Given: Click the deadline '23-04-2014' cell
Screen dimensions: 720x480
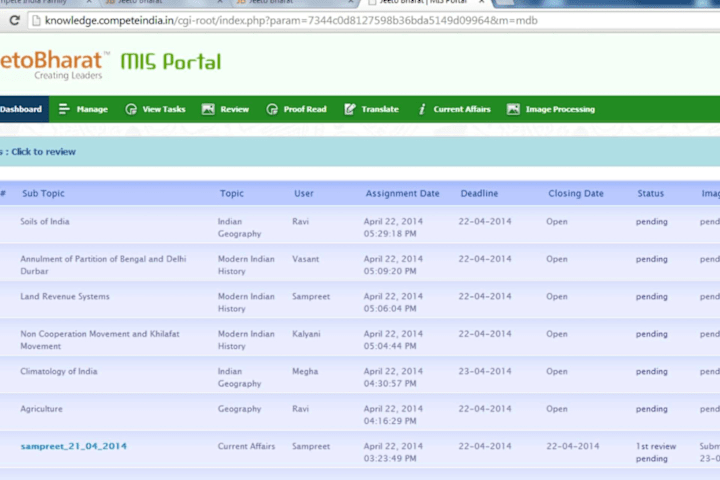Looking at the screenshot, I should tap(485, 371).
